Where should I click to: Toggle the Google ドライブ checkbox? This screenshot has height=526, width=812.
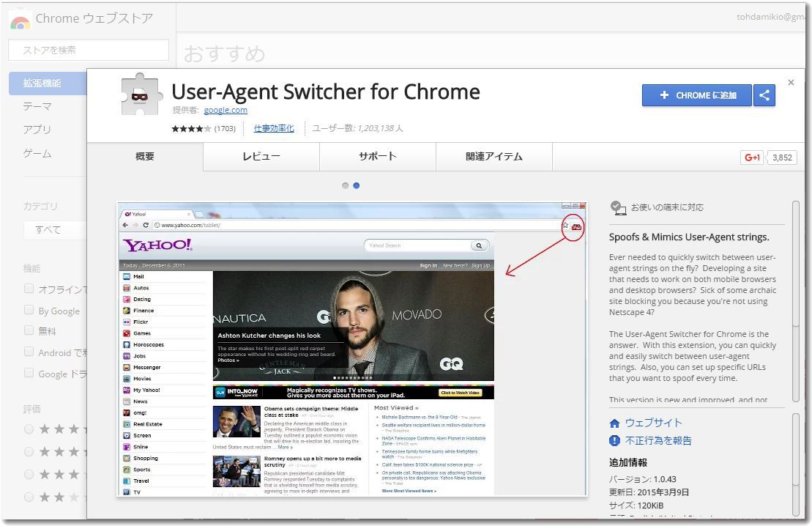[x=29, y=373]
